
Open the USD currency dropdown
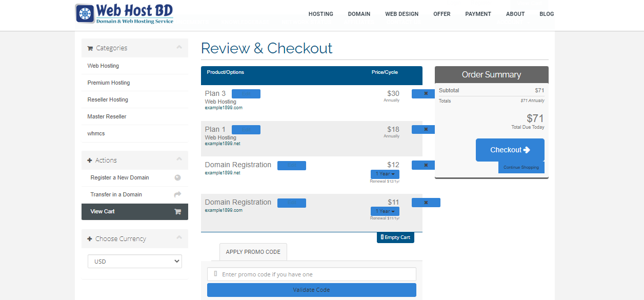pyautogui.click(x=135, y=262)
